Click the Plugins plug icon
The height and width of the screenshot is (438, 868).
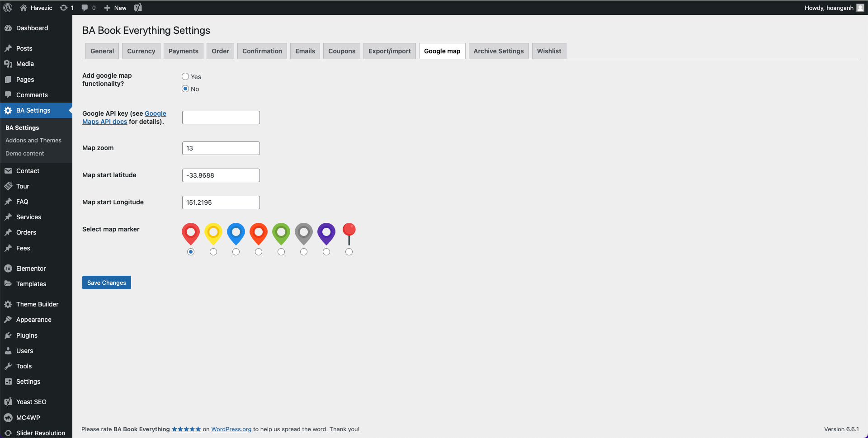click(x=8, y=335)
